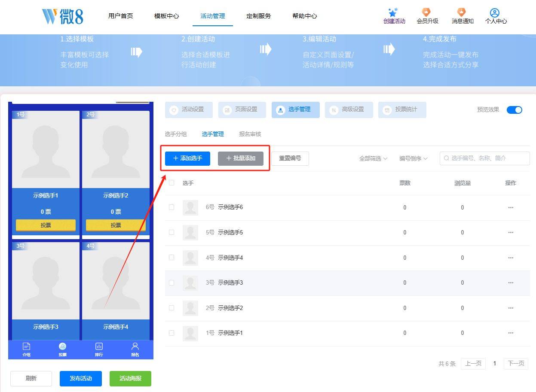Click the 票数 column header
The width and height of the screenshot is (536, 392).
pos(405,183)
